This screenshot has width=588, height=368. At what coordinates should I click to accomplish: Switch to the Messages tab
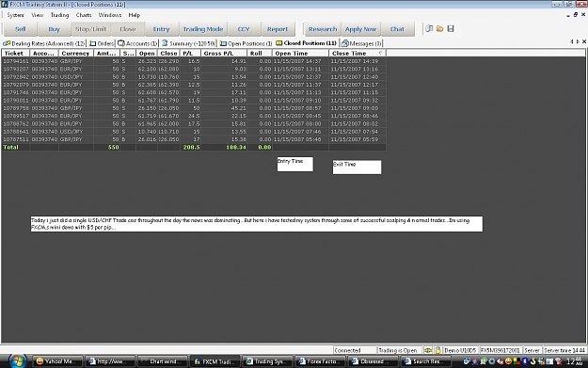361,43
